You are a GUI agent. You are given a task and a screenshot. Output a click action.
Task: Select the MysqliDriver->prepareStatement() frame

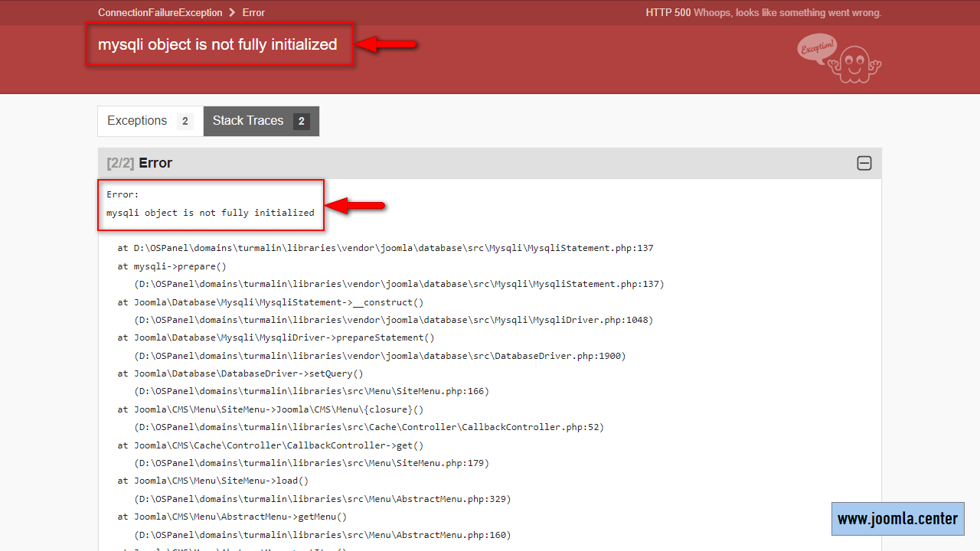point(276,337)
